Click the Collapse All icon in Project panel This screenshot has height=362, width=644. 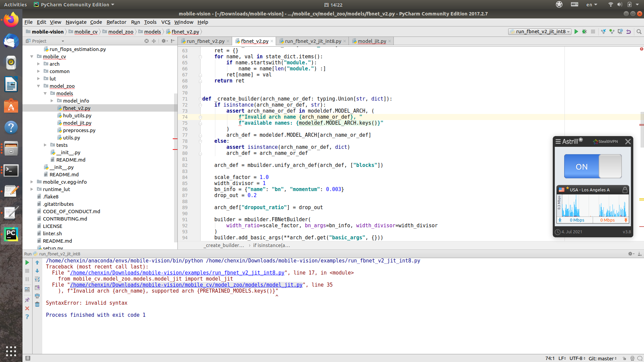click(154, 41)
